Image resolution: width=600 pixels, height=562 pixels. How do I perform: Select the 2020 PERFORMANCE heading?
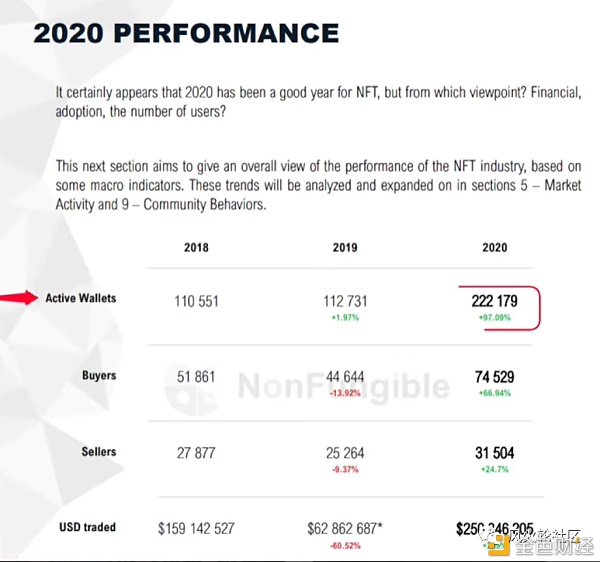click(x=186, y=33)
